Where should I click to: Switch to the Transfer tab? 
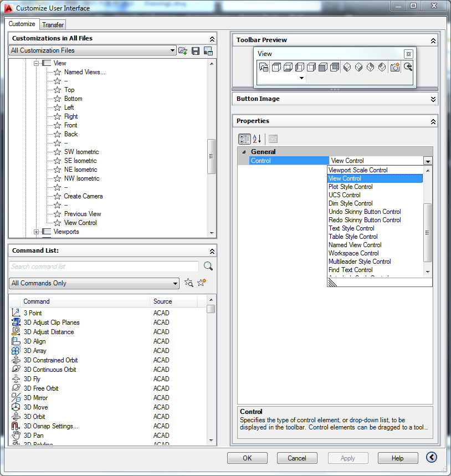click(x=52, y=24)
